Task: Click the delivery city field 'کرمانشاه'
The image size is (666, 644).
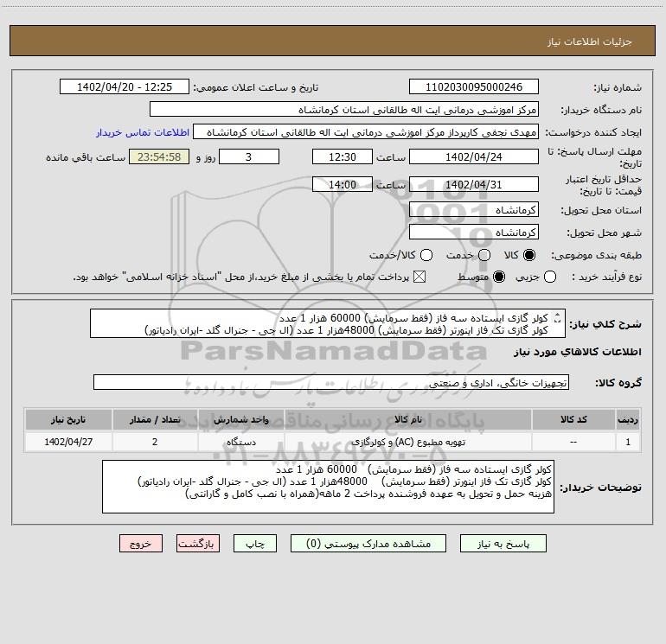Action: pos(474,233)
